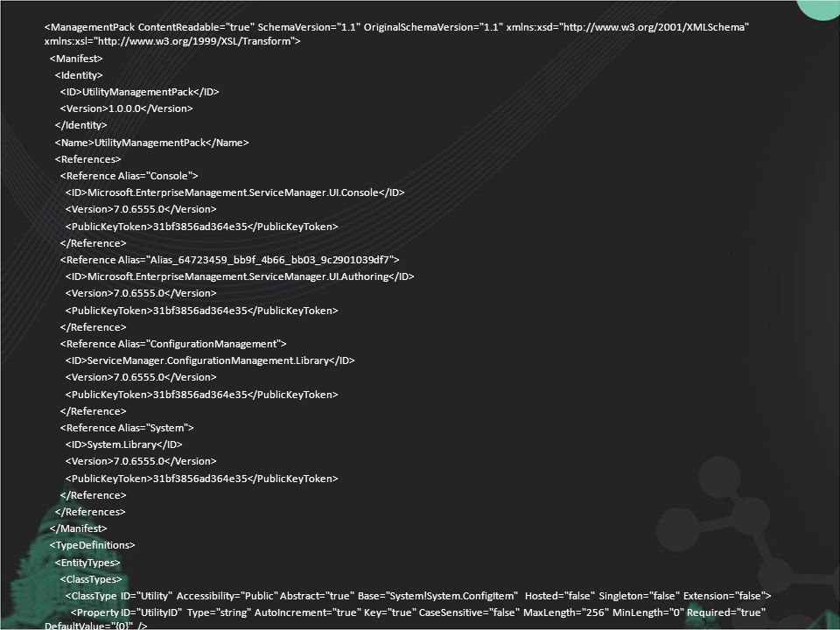
Task: Click the <ID>UtilityManagementPack</ID> line
Action: click(140, 92)
